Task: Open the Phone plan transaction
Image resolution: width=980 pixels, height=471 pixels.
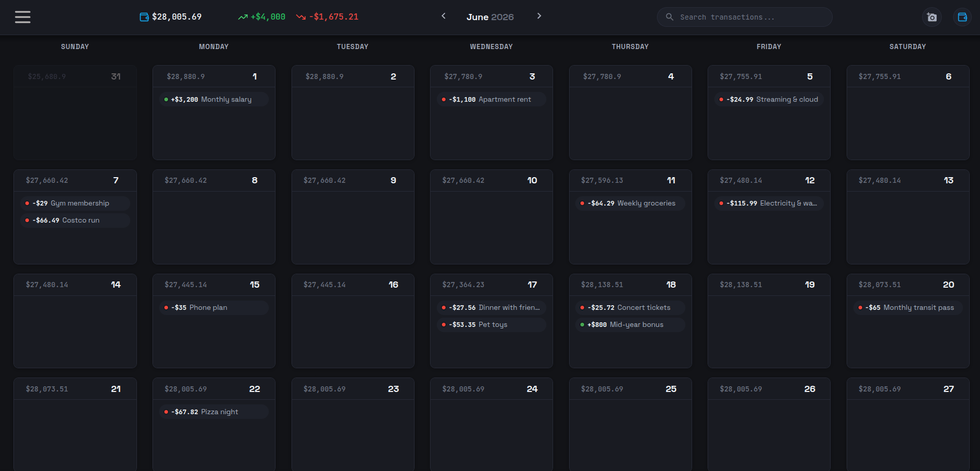Action: (214, 308)
